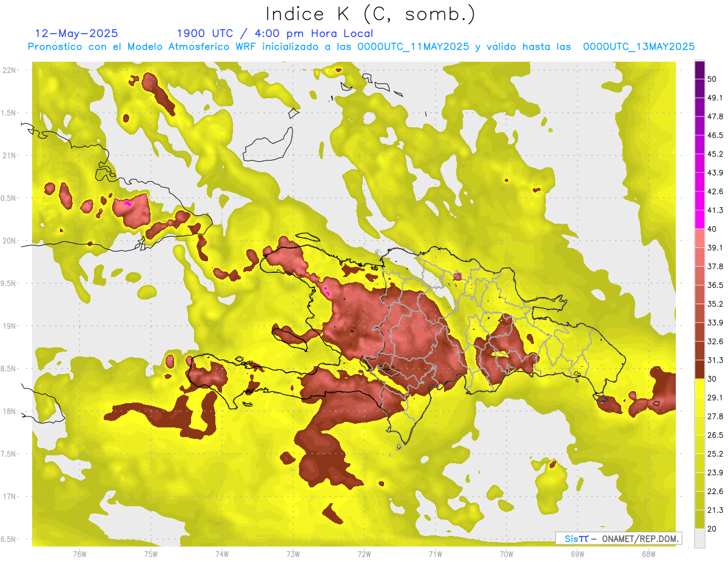The width and height of the screenshot is (728, 562).
Task: Click the colorbar value 46.5
Action: 715,135
